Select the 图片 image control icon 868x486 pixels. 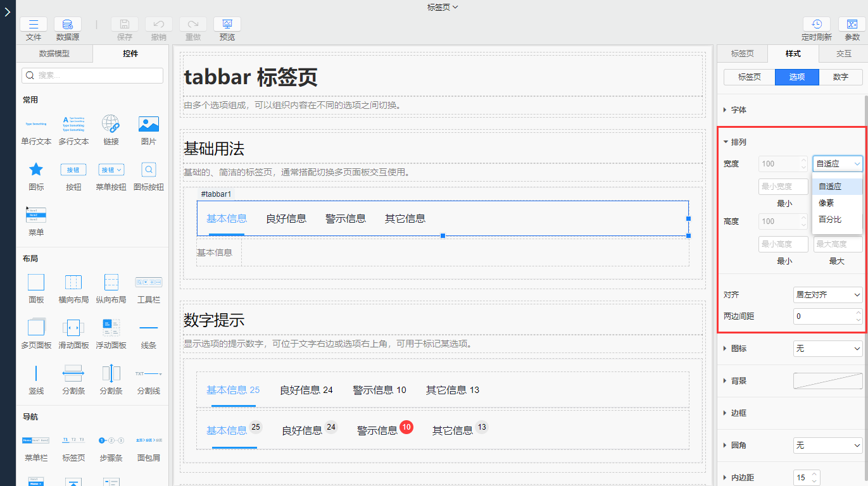click(148, 124)
